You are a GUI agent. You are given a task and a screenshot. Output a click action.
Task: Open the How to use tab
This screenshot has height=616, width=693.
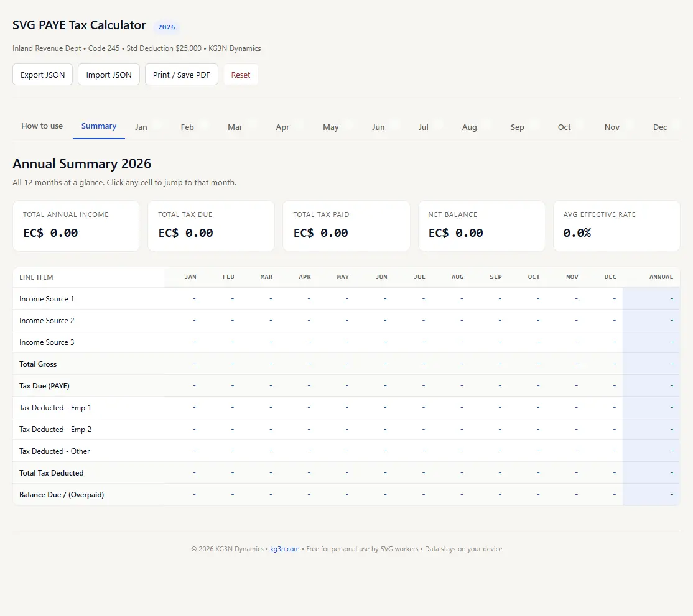pyautogui.click(x=42, y=126)
